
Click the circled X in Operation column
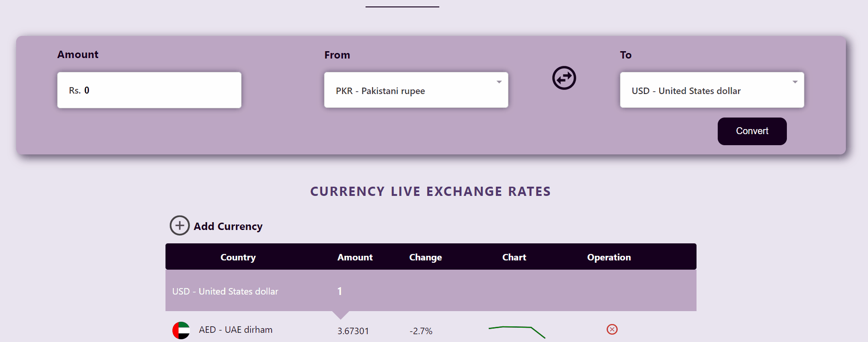(x=612, y=329)
